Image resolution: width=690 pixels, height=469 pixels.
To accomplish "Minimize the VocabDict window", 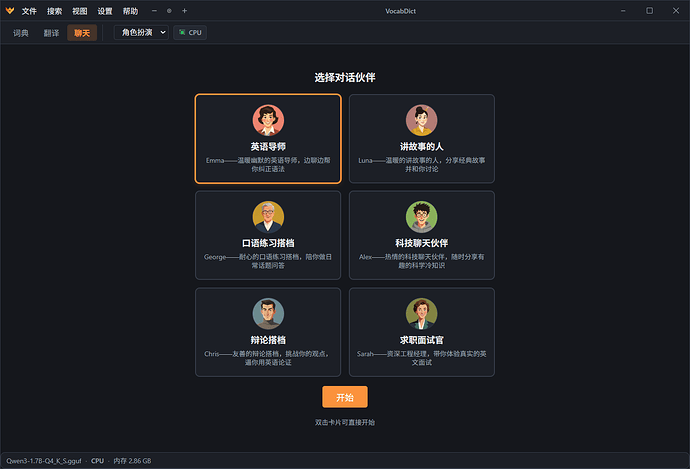I will 623,11.
